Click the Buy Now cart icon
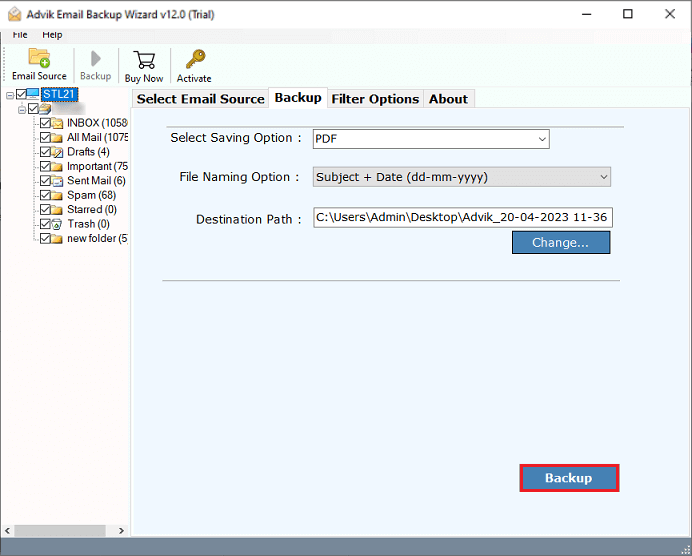692x556 pixels. (x=144, y=60)
